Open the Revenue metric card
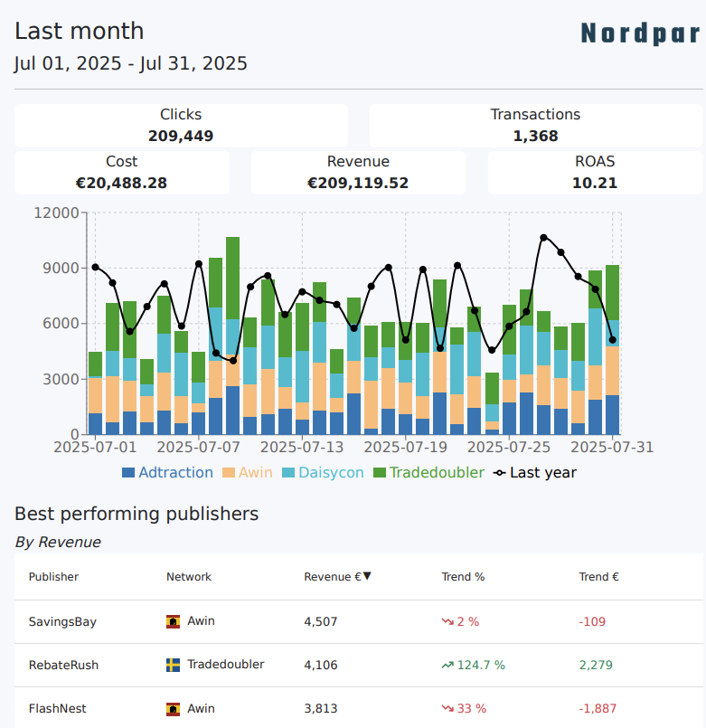The height and width of the screenshot is (728, 706). (358, 172)
